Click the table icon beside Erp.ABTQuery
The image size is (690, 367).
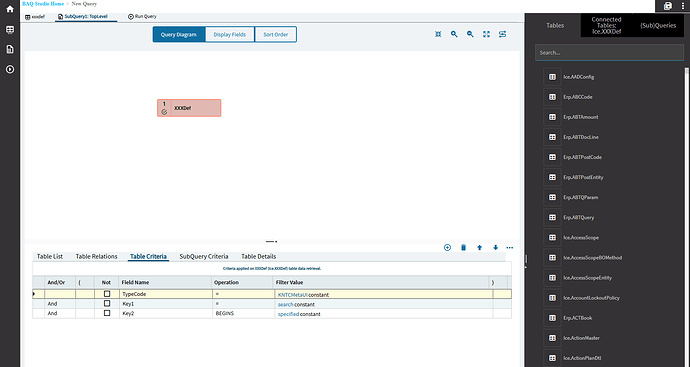[552, 217]
